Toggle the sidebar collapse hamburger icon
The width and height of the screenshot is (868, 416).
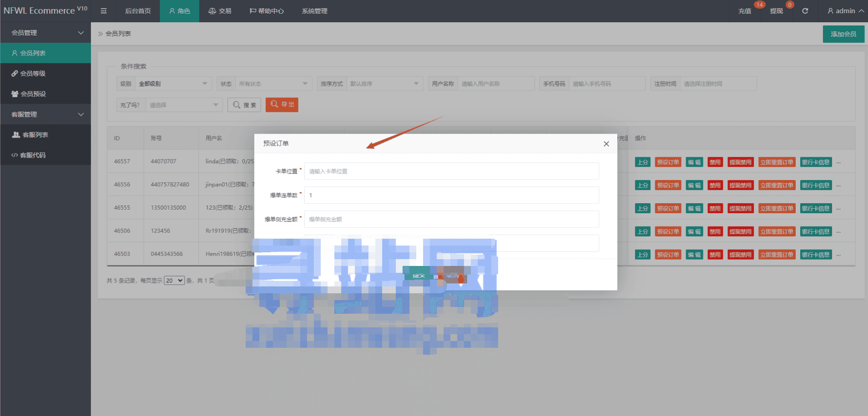click(104, 11)
